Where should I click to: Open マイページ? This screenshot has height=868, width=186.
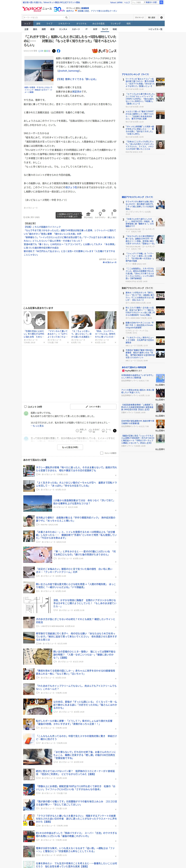(x=139, y=18)
